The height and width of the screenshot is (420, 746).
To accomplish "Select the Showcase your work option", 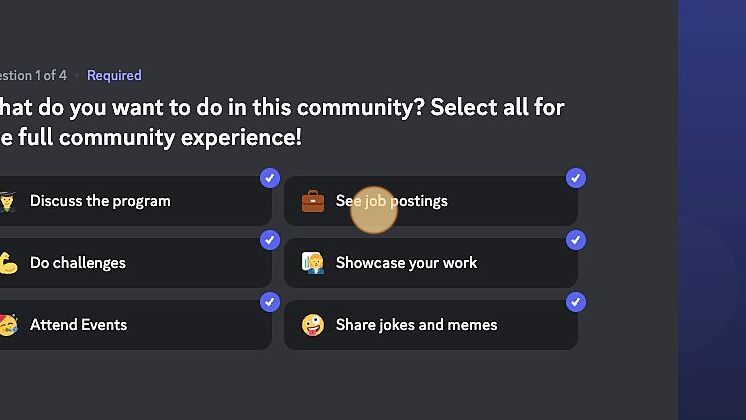I will 431,263.
